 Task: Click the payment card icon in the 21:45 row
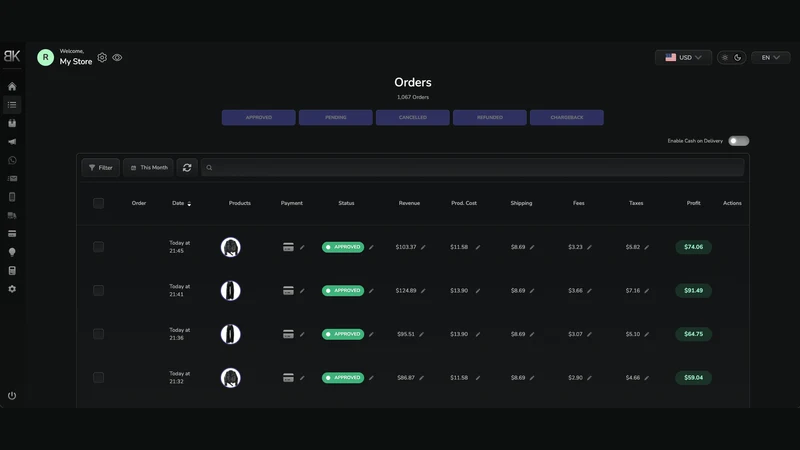288,247
